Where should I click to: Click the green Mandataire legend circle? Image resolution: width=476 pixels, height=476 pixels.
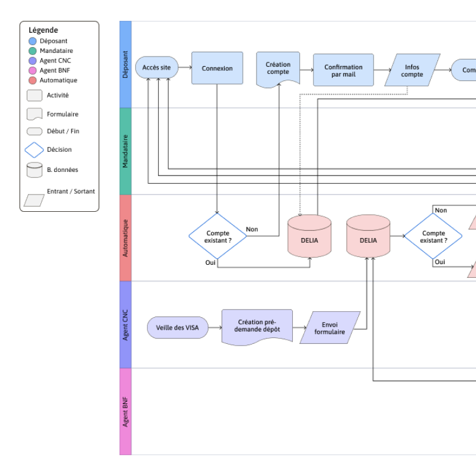33,51
